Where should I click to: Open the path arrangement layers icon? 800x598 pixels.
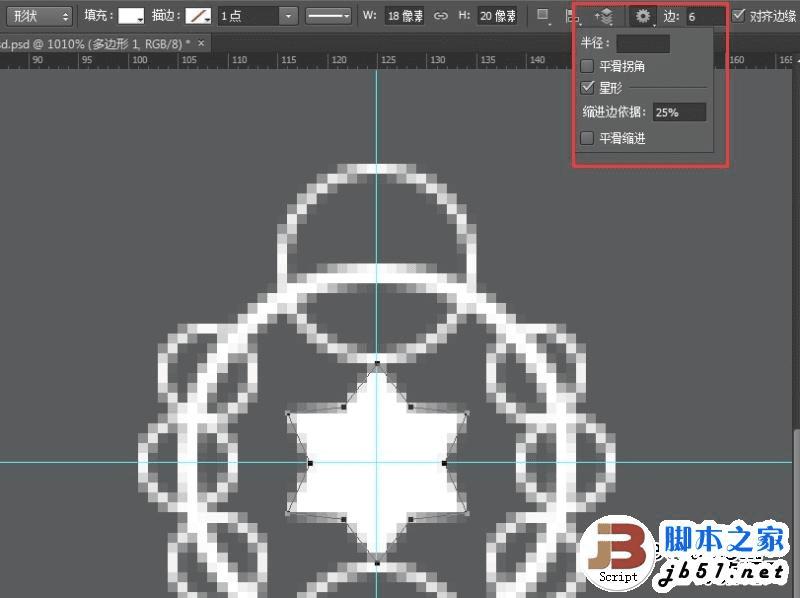pos(604,16)
